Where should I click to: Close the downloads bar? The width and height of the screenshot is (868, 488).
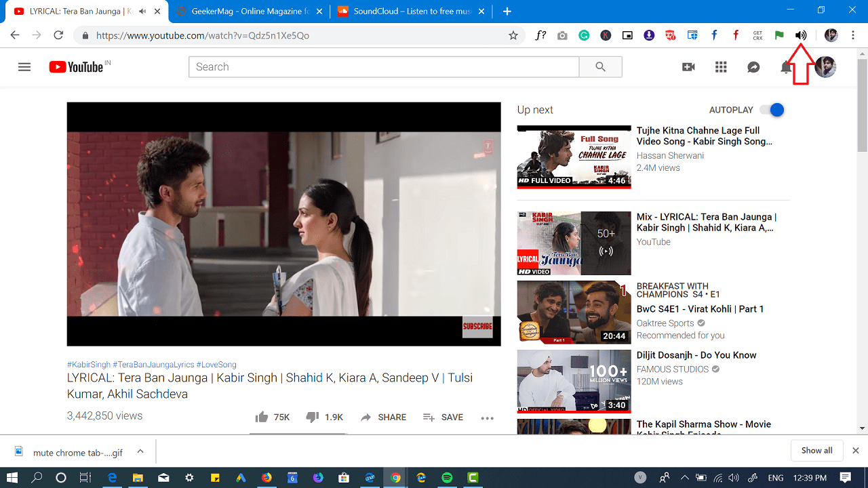point(856,451)
